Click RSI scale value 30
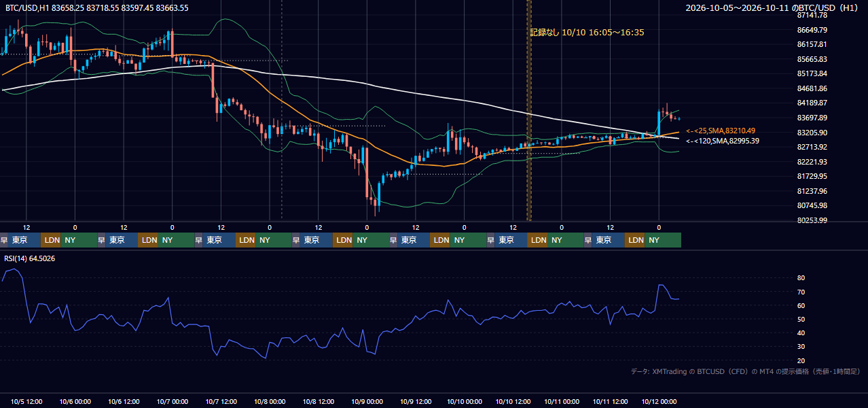The image size is (868, 408). (x=801, y=347)
